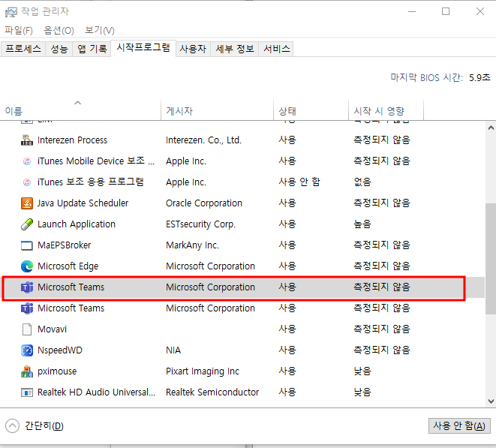Click publisher Realtek Semiconductor
The width and height of the screenshot is (496, 448).
click(x=212, y=392)
